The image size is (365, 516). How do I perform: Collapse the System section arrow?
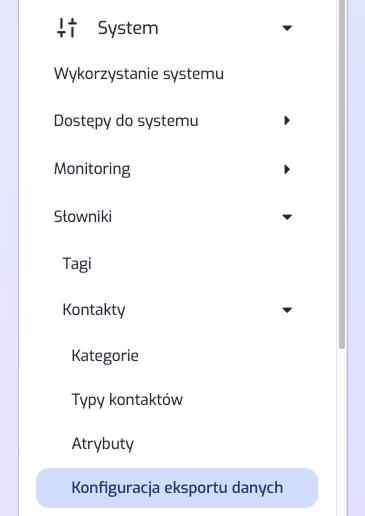(287, 28)
